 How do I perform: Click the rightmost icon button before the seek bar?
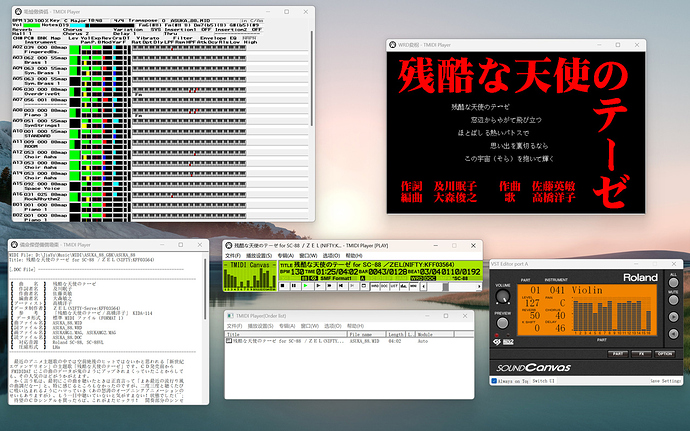pos(413,286)
